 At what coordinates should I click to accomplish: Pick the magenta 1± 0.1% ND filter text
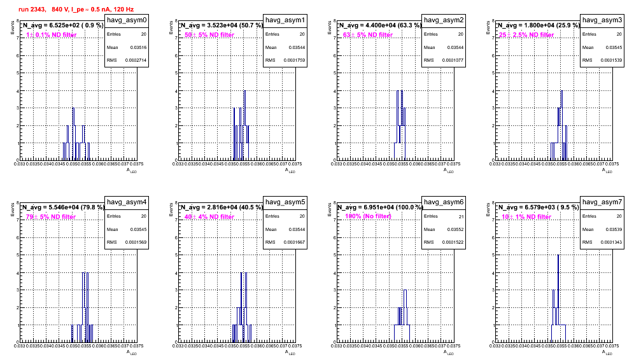[x=52, y=35]
